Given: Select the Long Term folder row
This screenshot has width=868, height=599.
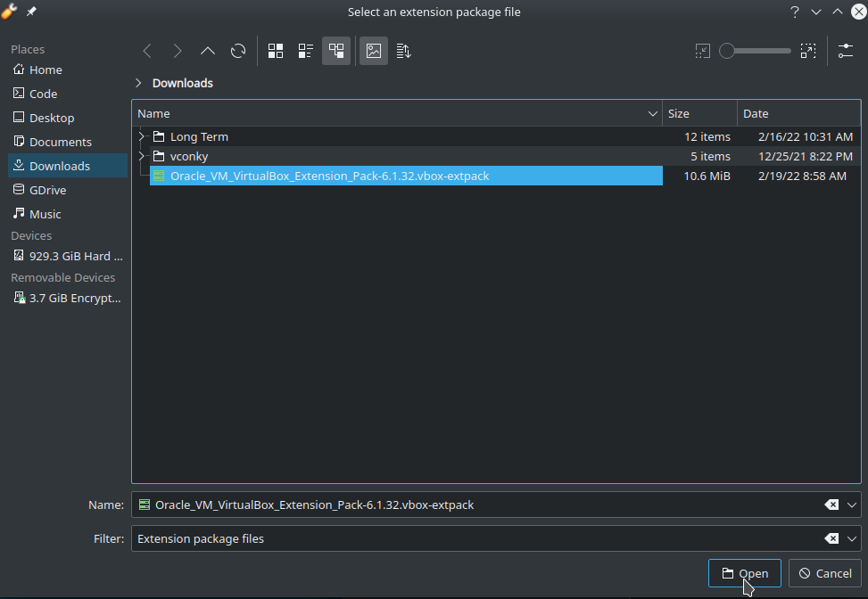Looking at the screenshot, I should [x=496, y=136].
